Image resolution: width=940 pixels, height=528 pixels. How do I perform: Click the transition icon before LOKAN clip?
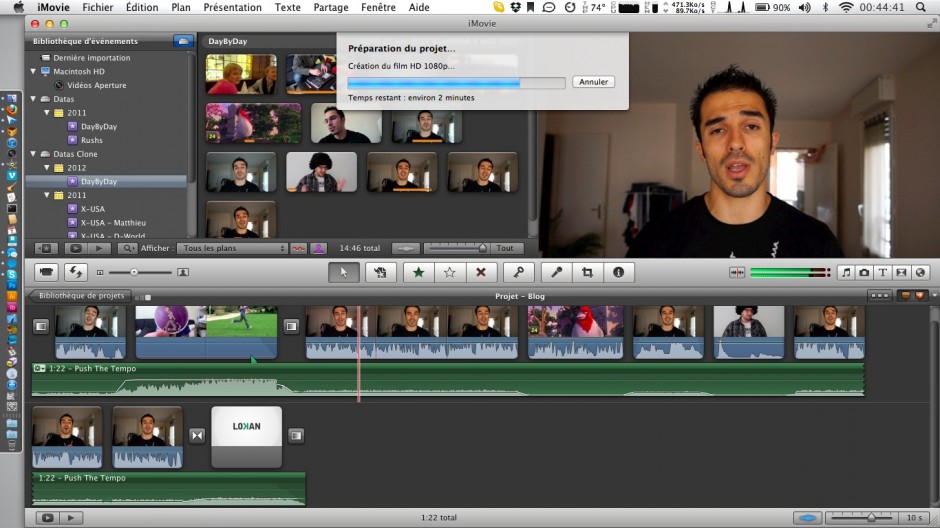coord(197,436)
